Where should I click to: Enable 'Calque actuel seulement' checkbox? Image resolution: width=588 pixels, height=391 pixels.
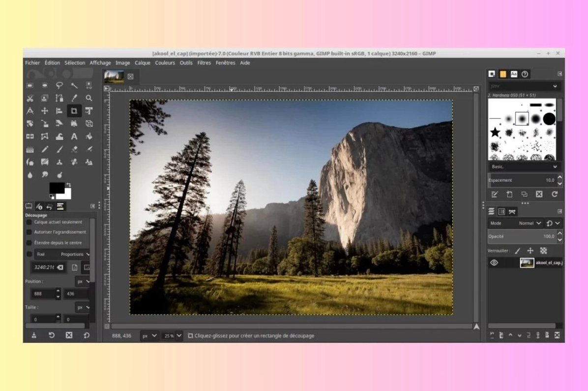(29, 222)
